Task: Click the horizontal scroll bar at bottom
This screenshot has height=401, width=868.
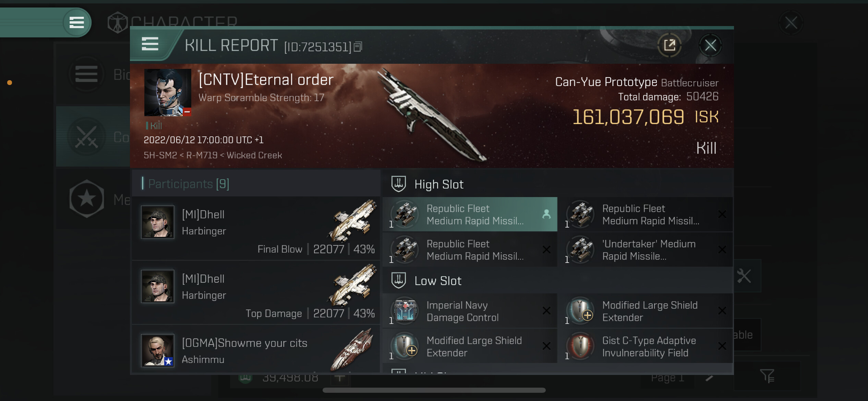Action: point(434,390)
